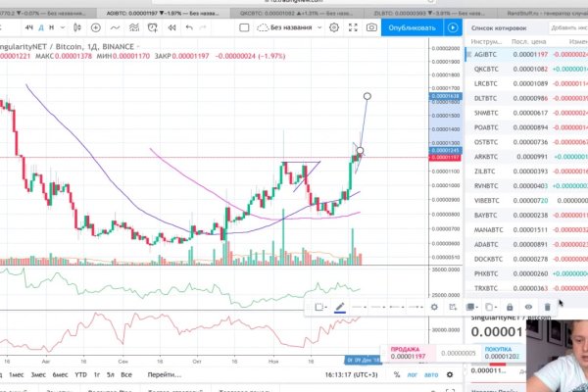Open drawing settings gear in floating toolbar
588x392 pixels.
click(434, 307)
